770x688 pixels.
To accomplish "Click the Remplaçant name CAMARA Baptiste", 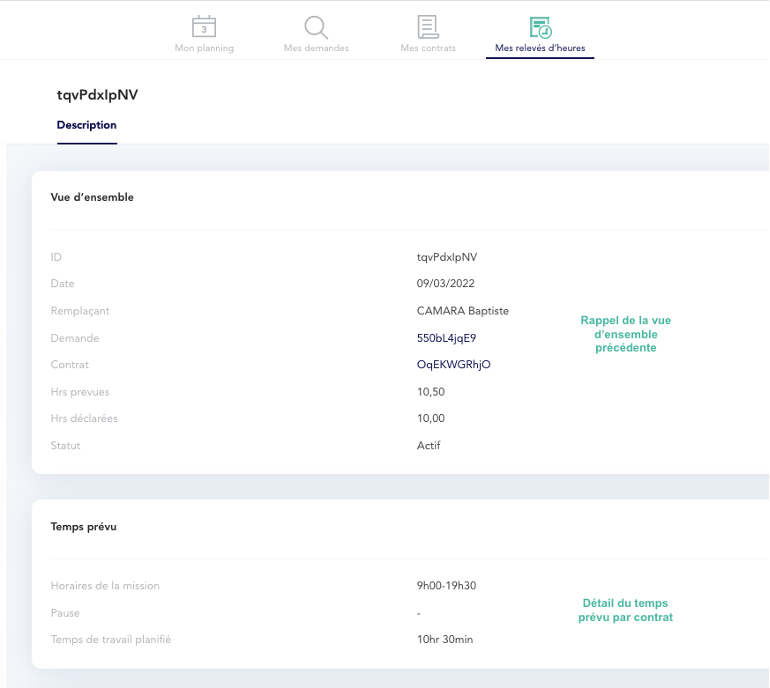I will (x=462, y=311).
